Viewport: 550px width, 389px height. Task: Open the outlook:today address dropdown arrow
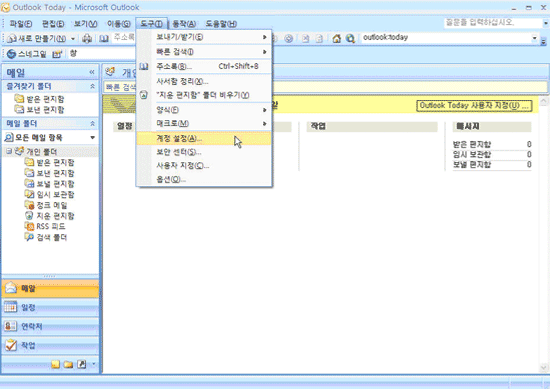(535, 38)
